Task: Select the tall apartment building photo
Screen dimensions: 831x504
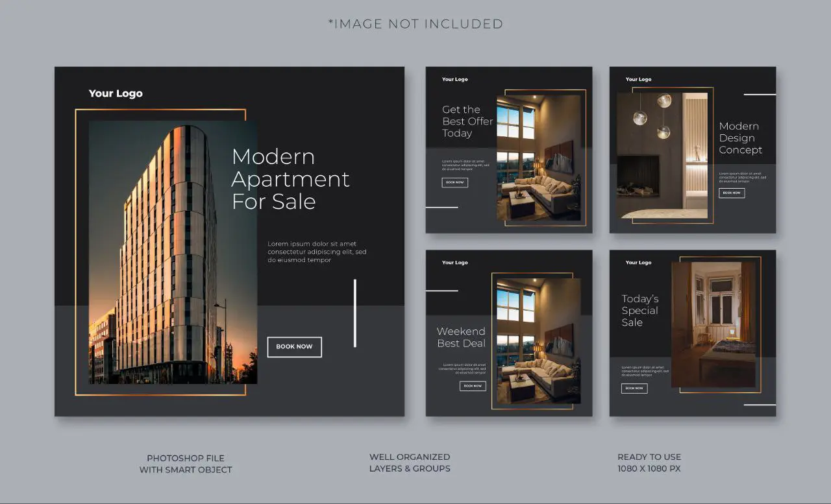Action: click(173, 253)
